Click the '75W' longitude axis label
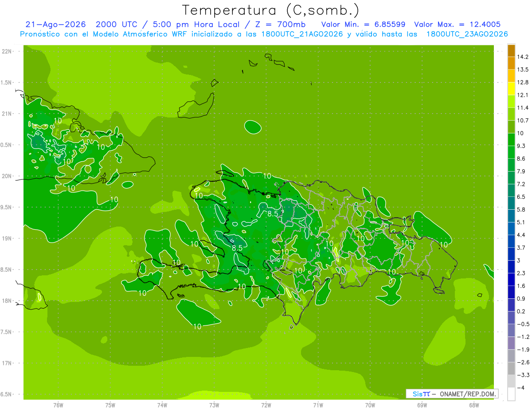The image size is (532, 411). 110,405
